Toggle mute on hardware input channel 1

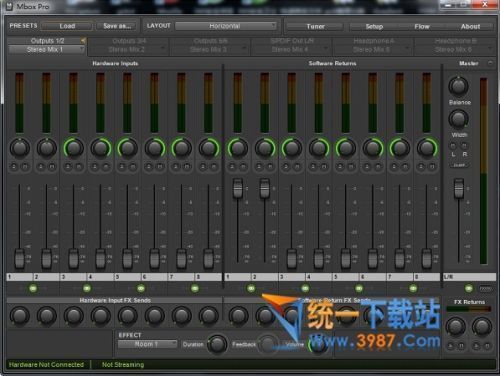[x=25, y=166]
